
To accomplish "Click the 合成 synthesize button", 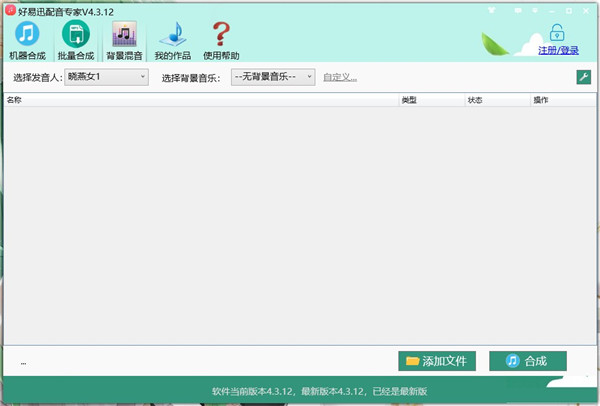I will tap(527, 361).
